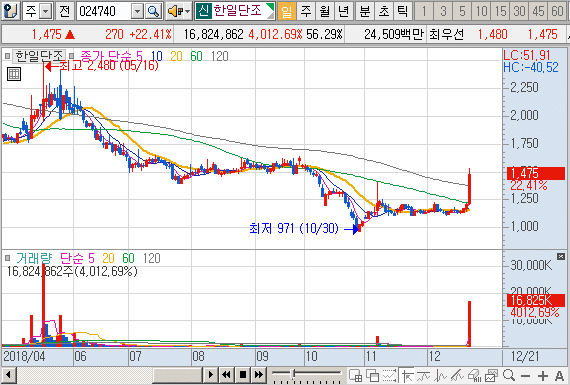This screenshot has height=385, width=570.
Task: Click the chart horizontal scrollbar thumb
Action: click(177, 374)
